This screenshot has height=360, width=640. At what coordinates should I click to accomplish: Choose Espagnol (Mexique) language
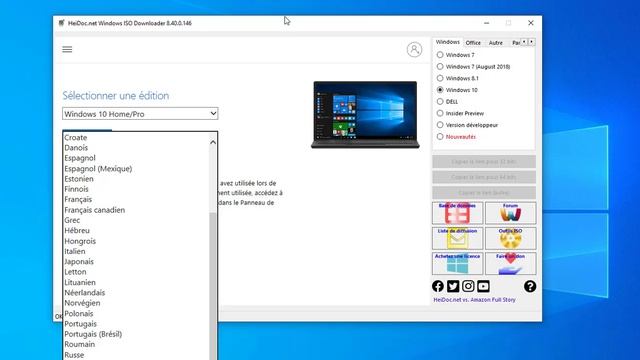(136, 169)
